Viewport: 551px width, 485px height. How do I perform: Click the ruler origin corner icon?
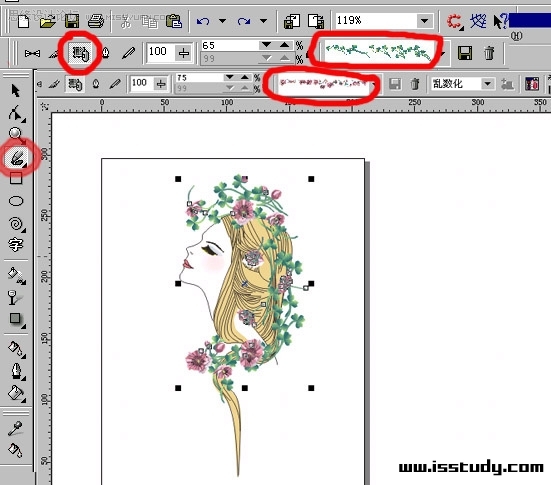[x=45, y=106]
